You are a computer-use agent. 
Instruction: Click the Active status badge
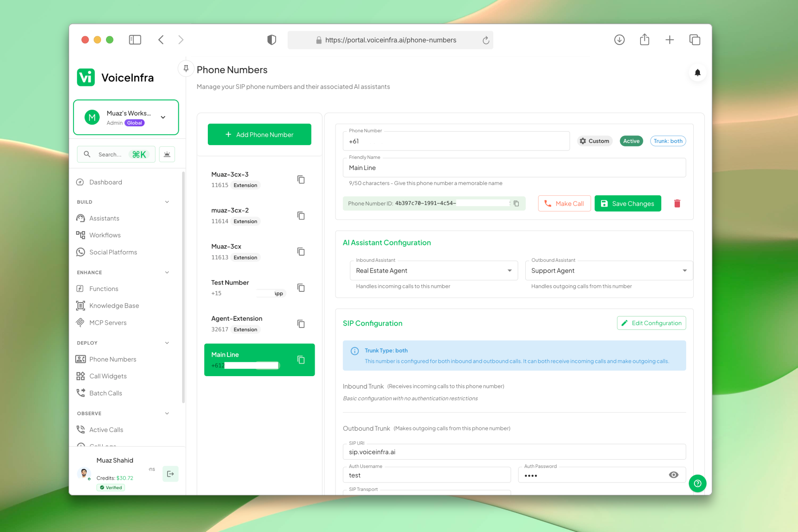pos(631,141)
